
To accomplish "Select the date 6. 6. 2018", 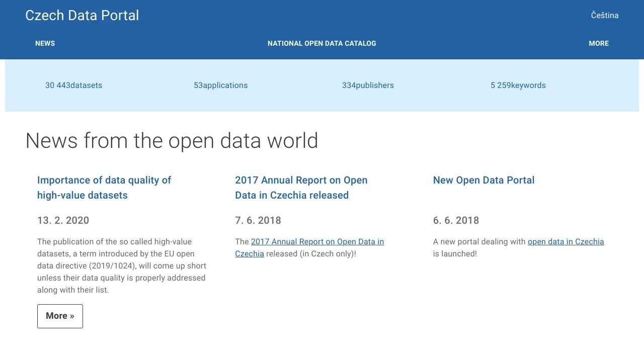I will coord(456,220).
